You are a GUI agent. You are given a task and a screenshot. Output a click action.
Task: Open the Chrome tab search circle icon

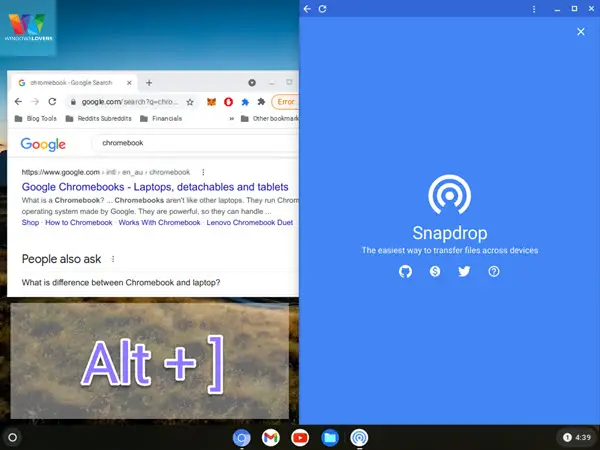click(x=252, y=82)
